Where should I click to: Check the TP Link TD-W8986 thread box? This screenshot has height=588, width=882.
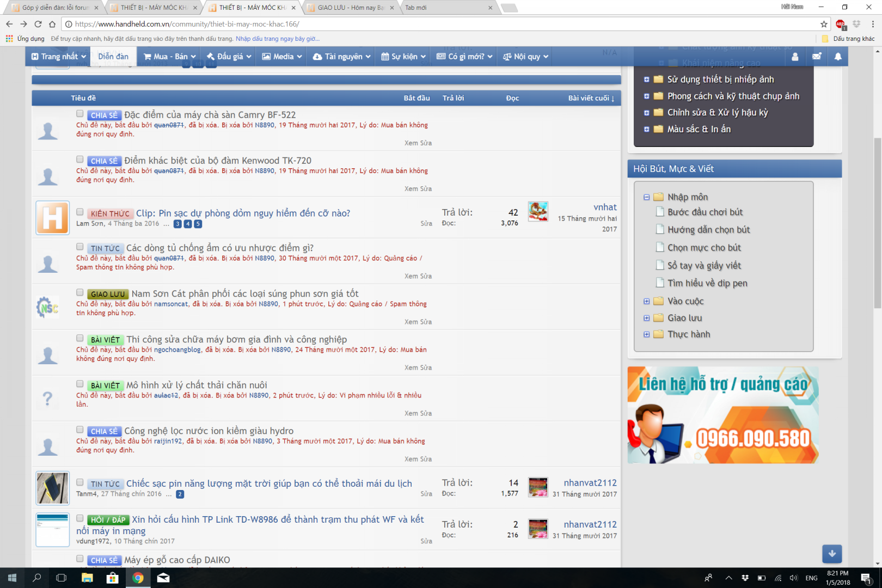[x=80, y=518]
